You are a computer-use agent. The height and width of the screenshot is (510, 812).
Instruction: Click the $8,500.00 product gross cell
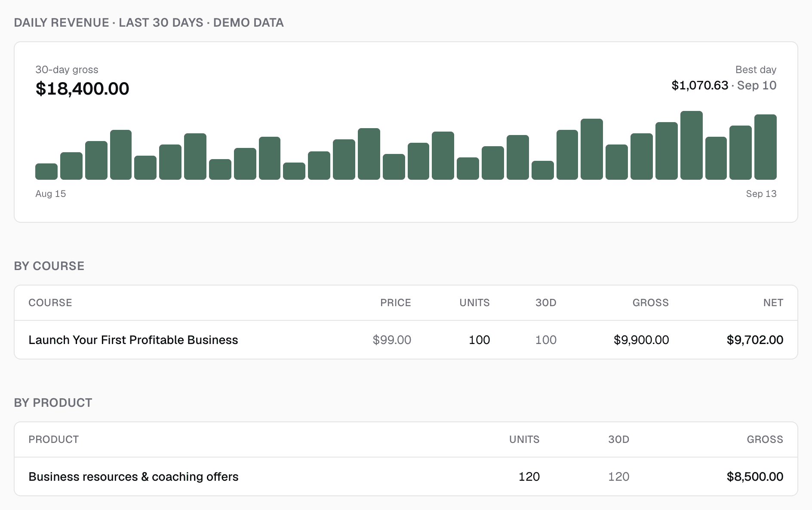coord(755,476)
